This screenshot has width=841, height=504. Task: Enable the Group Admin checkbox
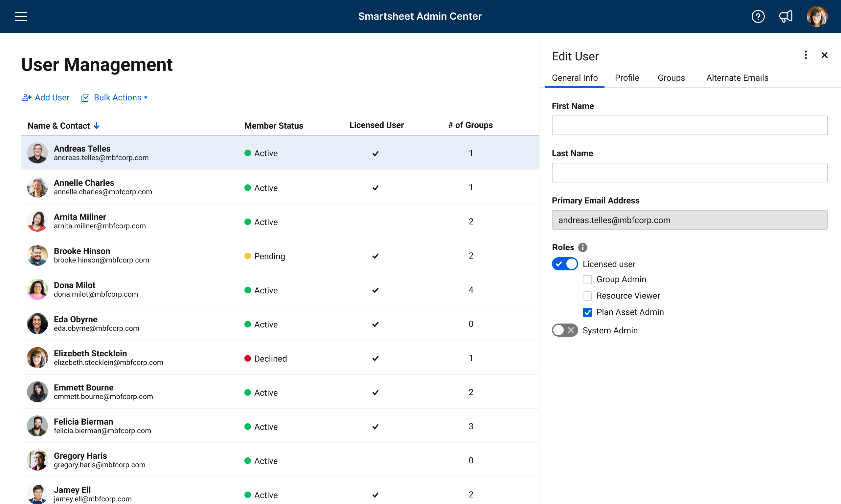(587, 280)
